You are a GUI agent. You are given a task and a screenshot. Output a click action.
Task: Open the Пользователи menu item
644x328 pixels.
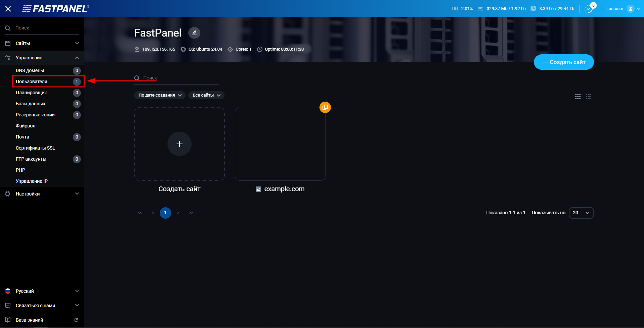(31, 81)
